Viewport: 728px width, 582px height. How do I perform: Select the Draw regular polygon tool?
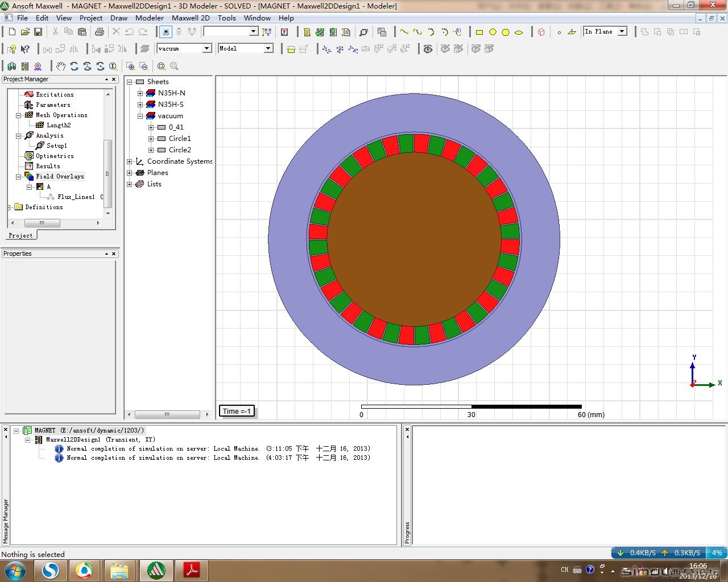coord(506,32)
